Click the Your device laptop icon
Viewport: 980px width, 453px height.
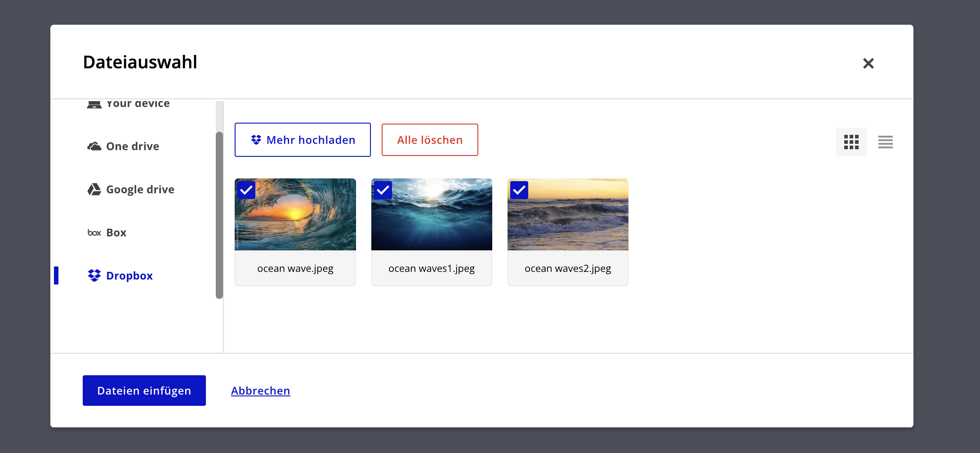pyautogui.click(x=94, y=104)
